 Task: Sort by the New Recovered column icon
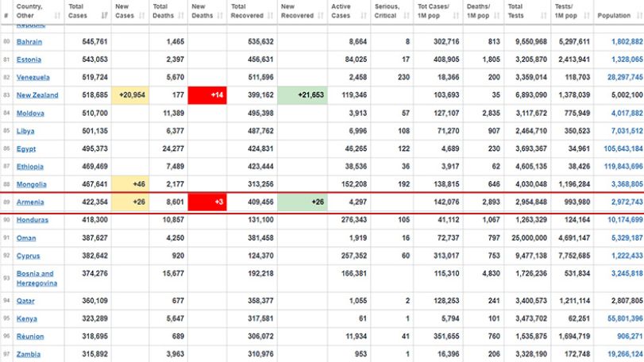click(321, 16)
